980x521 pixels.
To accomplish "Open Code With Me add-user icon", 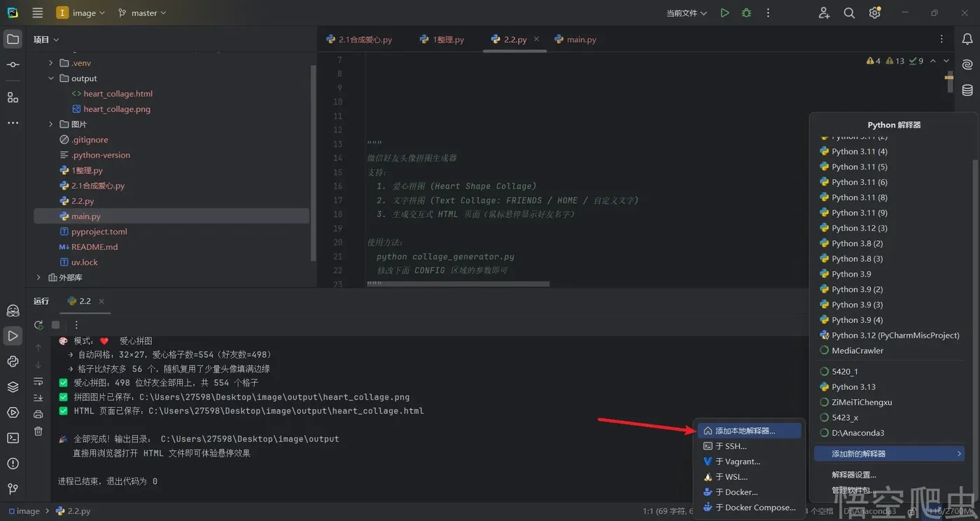I will coord(824,13).
